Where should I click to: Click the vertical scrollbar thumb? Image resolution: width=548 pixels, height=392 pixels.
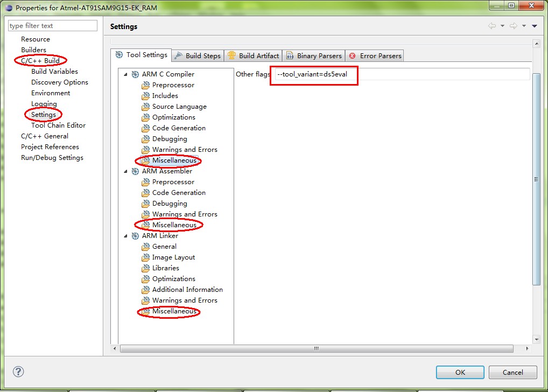pos(536,179)
